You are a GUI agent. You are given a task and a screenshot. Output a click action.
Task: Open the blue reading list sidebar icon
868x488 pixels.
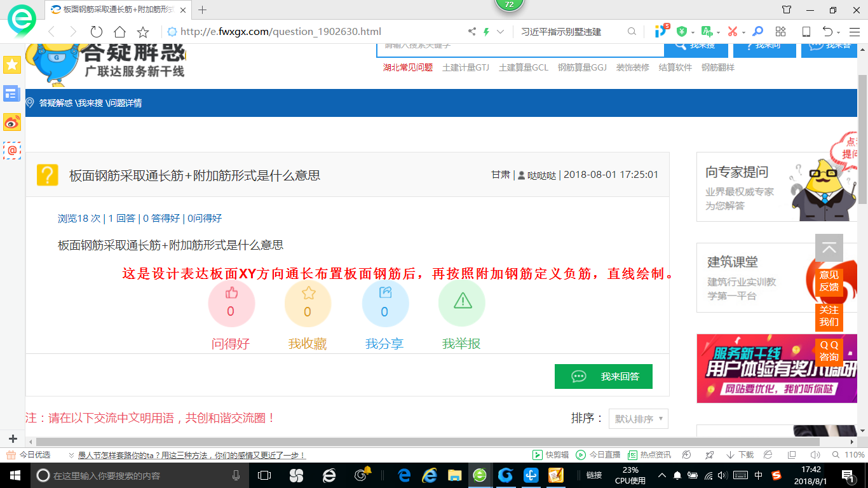[x=12, y=93]
